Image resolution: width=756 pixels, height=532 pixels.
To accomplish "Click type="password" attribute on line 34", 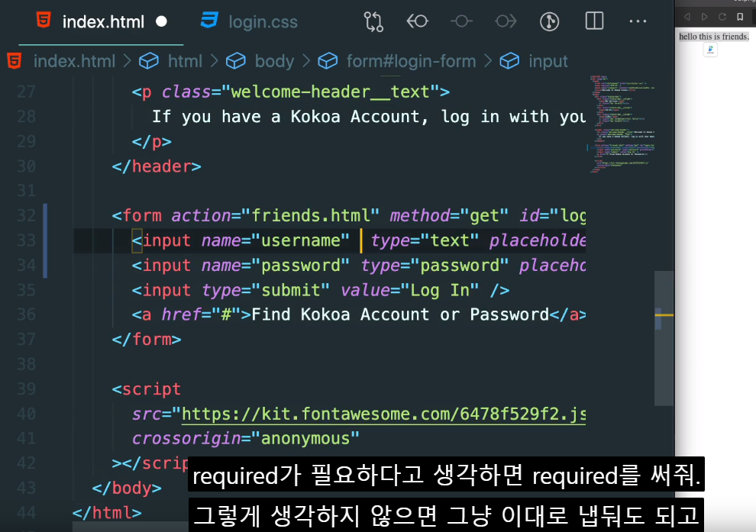I will point(435,266).
